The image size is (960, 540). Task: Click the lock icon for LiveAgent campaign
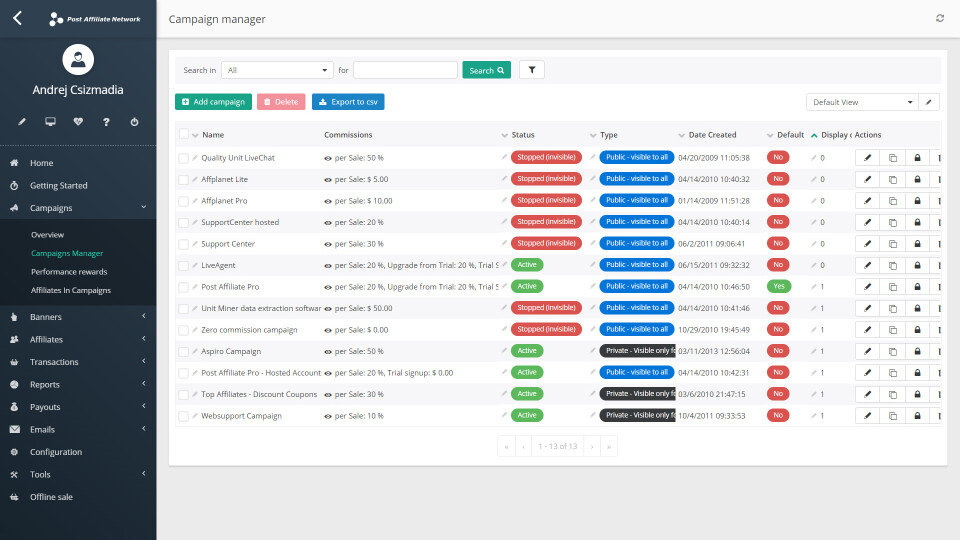coord(918,265)
